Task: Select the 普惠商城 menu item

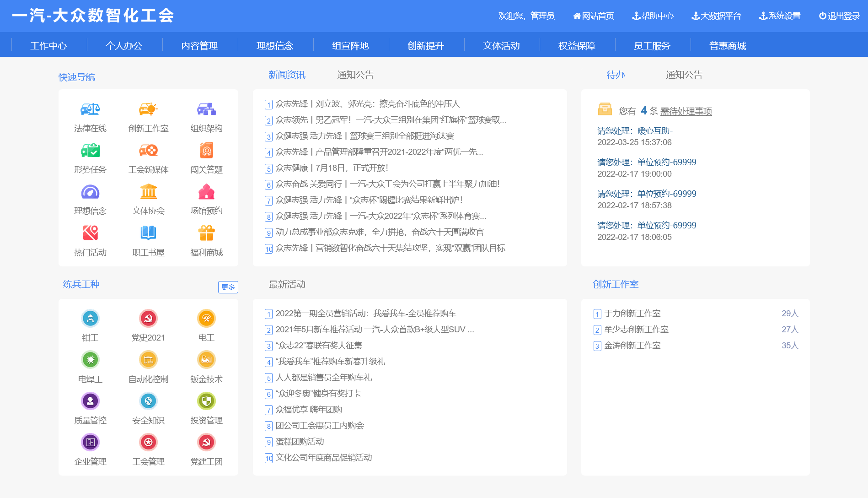Action: (x=728, y=46)
